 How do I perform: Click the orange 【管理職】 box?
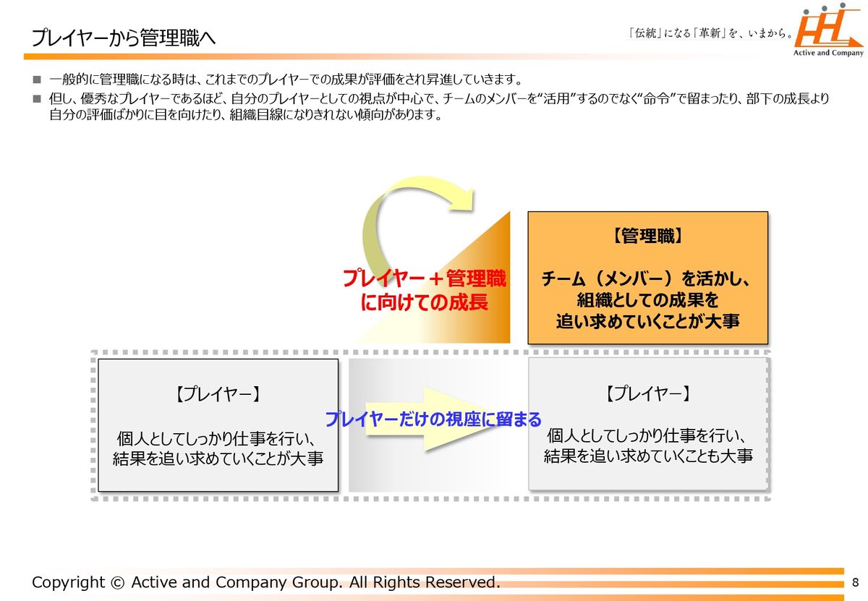[647, 278]
